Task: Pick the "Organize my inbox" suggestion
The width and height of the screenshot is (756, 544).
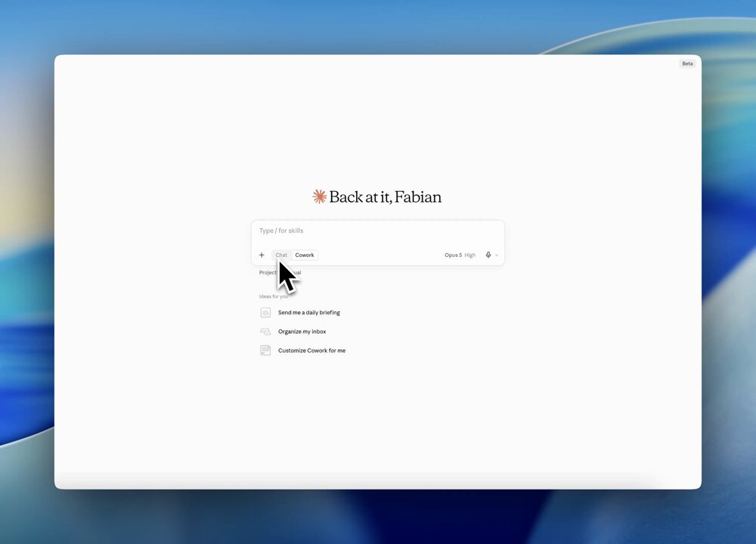Action: point(293,332)
